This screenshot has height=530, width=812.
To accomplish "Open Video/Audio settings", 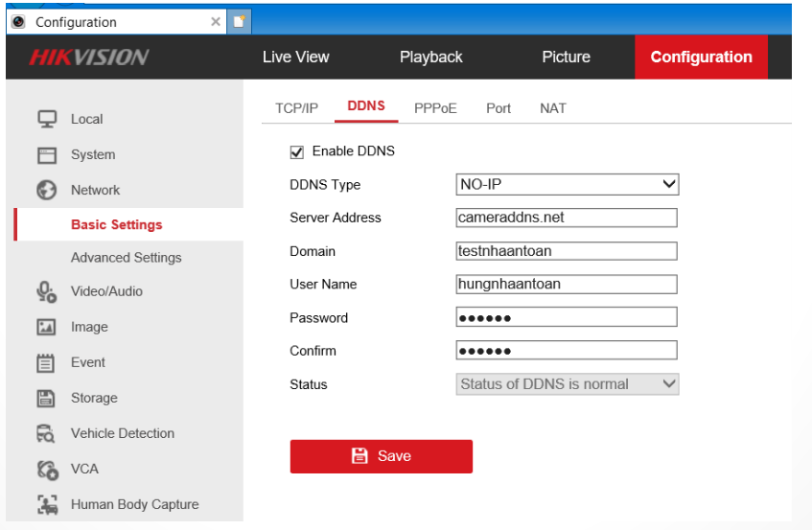I will click(x=106, y=291).
